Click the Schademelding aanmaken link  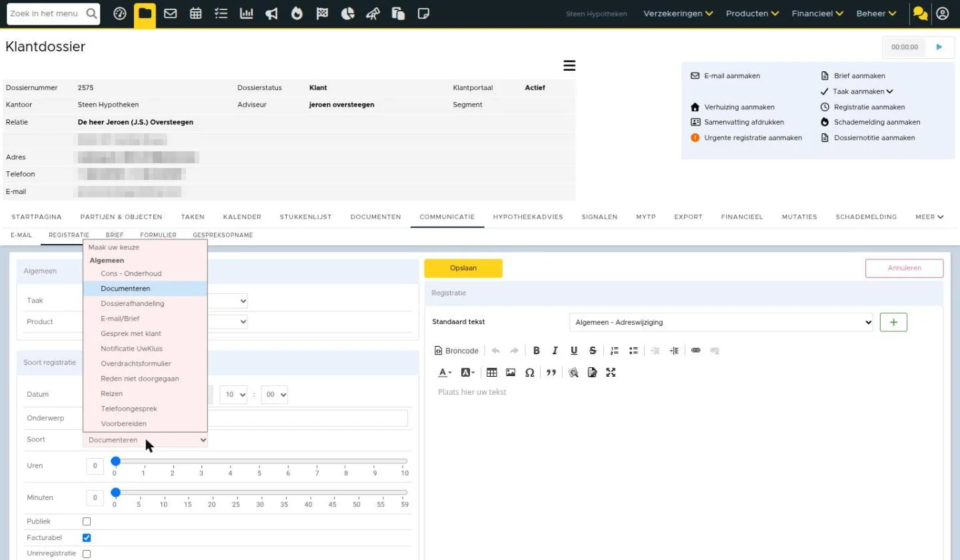point(877,122)
